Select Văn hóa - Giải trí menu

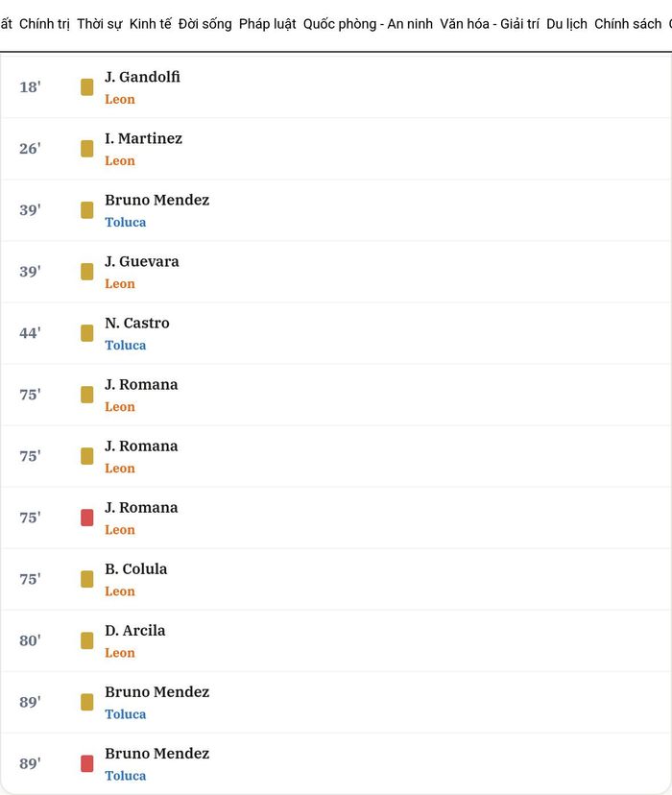point(490,24)
